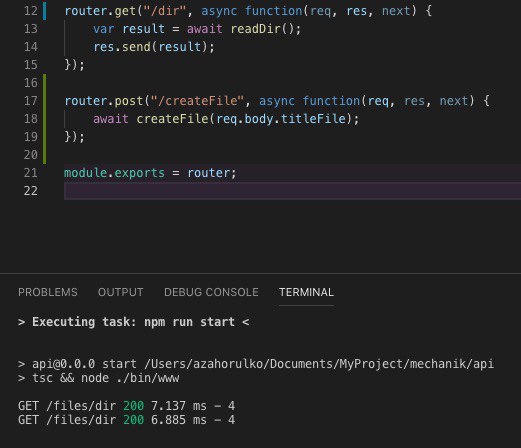The image size is (521, 448).
Task: Click req.body.titleFile argument
Action: pos(281,119)
